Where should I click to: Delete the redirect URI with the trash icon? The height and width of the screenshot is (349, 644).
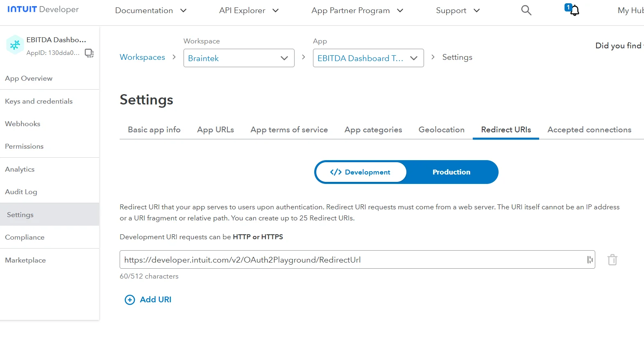612,260
